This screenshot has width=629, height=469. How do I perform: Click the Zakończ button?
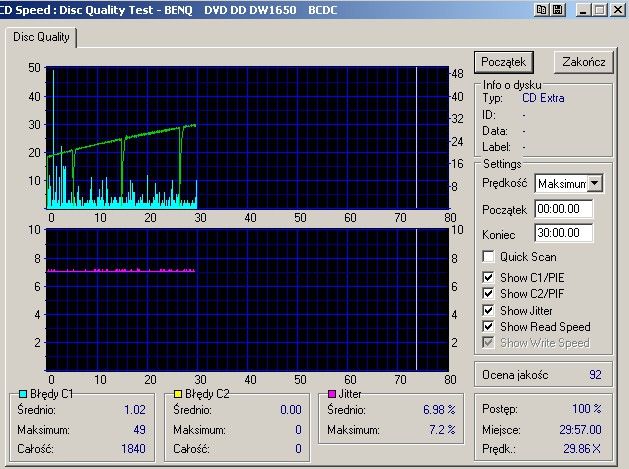click(x=584, y=62)
